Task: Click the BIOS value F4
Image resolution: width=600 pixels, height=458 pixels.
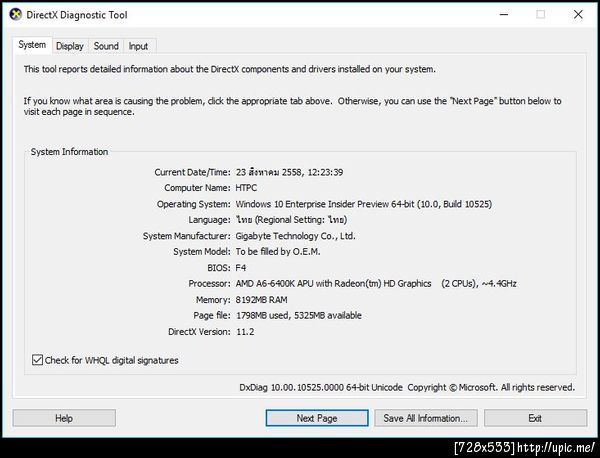Action: (x=241, y=268)
